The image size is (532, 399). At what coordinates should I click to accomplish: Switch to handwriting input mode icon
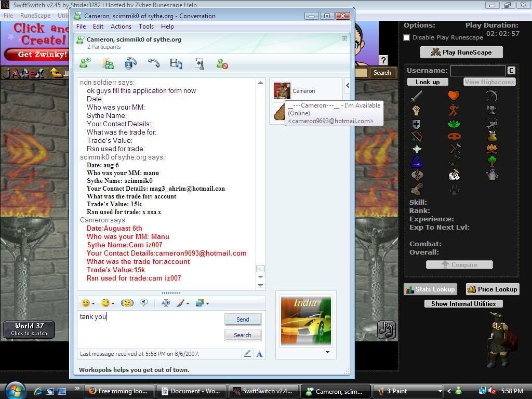pos(247,354)
